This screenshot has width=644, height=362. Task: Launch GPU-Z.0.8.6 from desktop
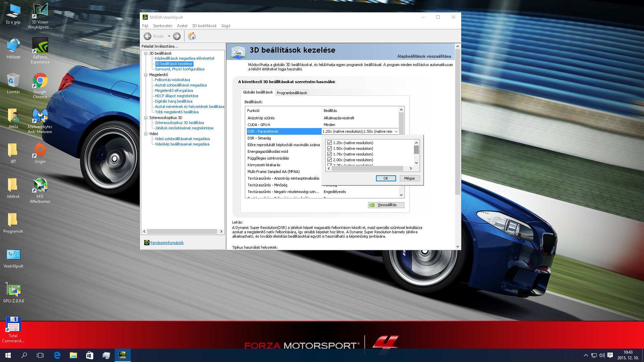pos(13,293)
